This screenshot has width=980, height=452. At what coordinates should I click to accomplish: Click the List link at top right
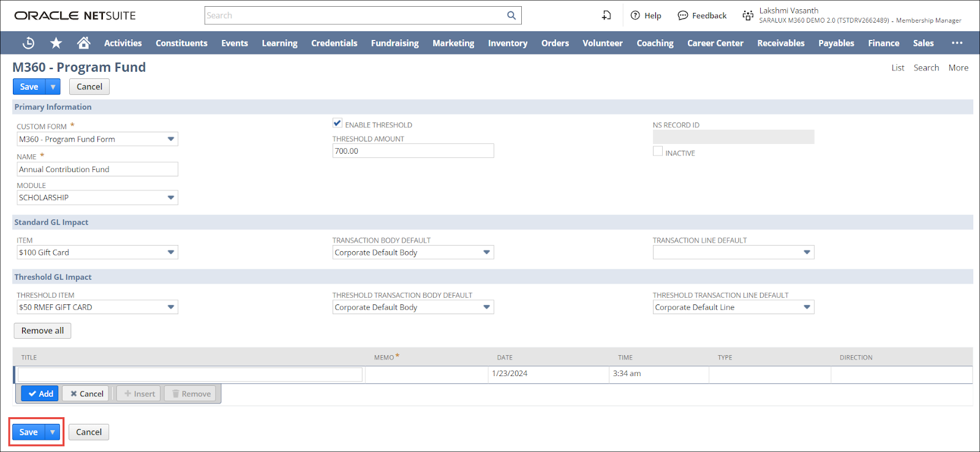[x=897, y=68]
